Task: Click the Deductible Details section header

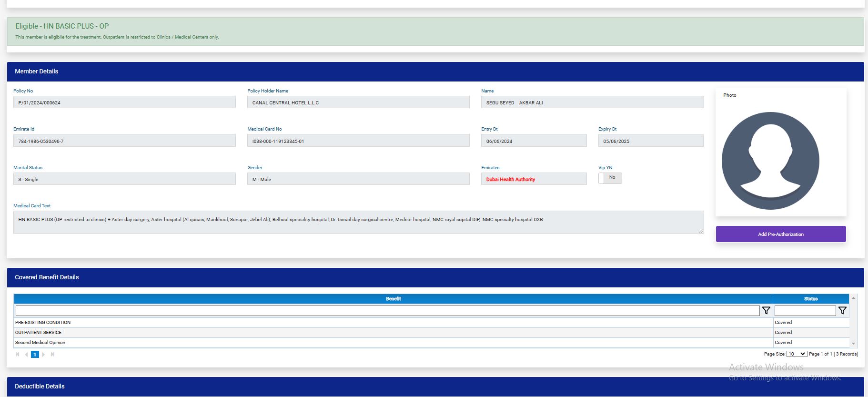Action: (435, 387)
